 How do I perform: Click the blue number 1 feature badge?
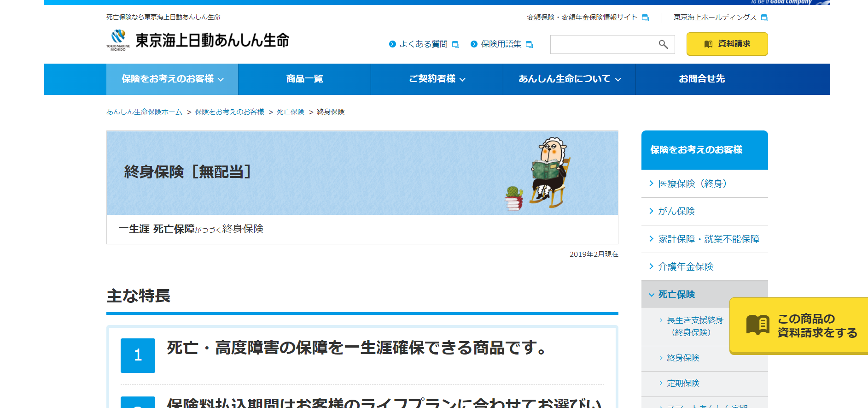click(138, 355)
